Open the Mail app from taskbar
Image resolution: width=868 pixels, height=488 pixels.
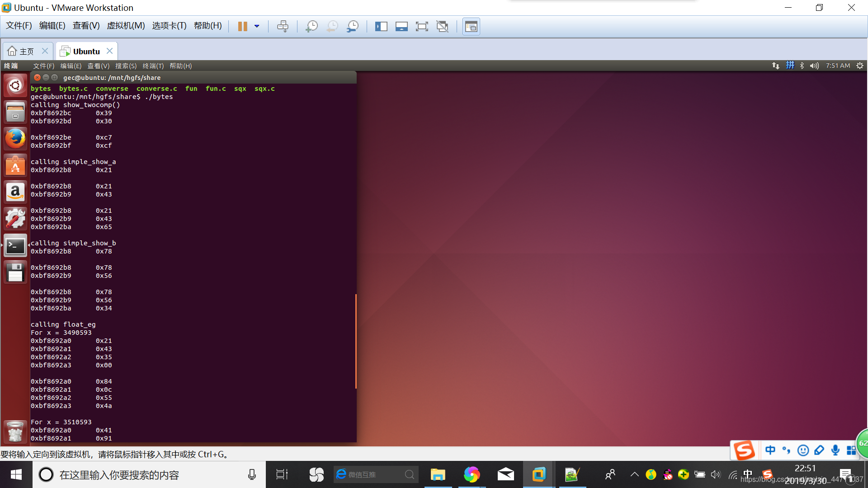click(x=505, y=474)
